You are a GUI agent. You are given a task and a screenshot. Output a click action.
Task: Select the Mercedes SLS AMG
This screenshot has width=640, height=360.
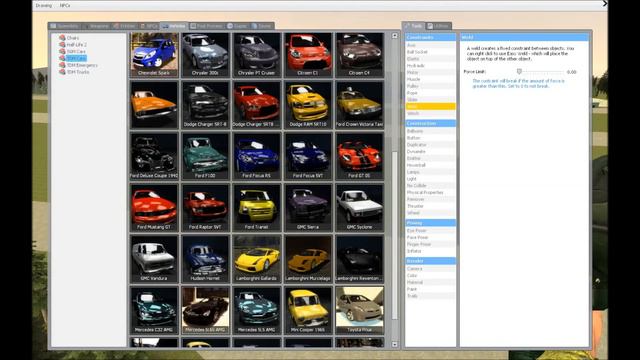click(x=257, y=311)
